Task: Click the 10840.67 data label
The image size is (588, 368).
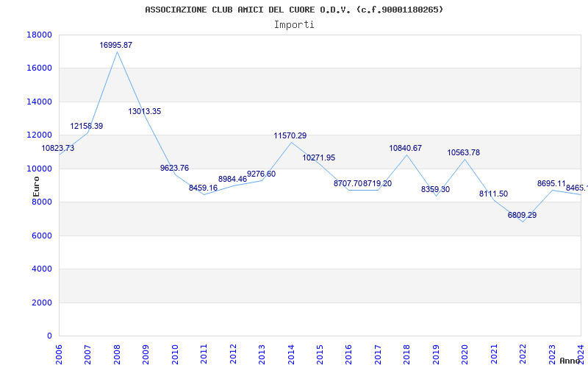Action: pos(406,149)
